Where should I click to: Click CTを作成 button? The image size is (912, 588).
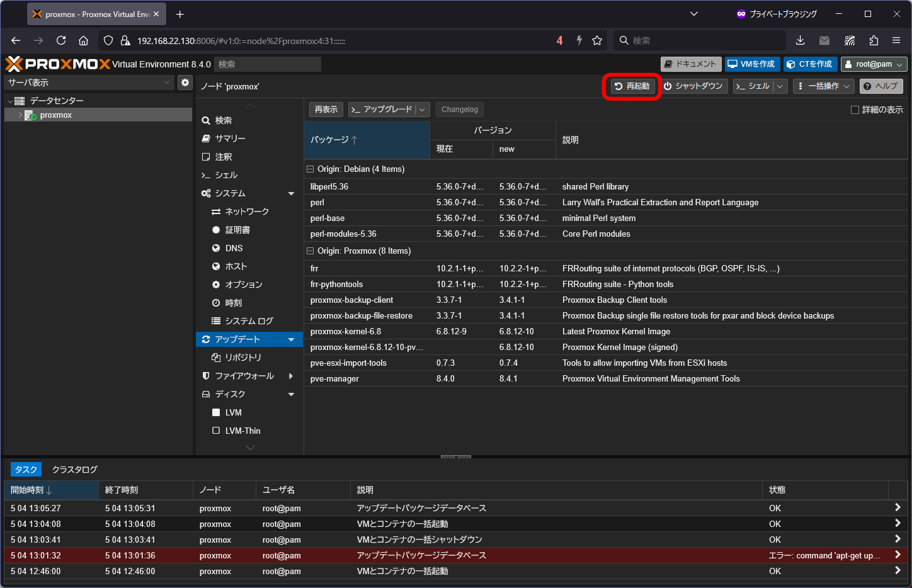(x=810, y=64)
